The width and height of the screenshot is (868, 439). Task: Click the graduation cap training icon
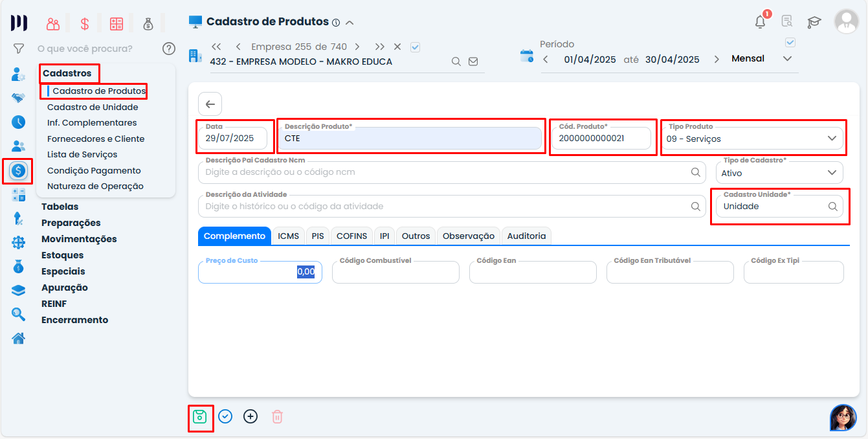pos(814,22)
